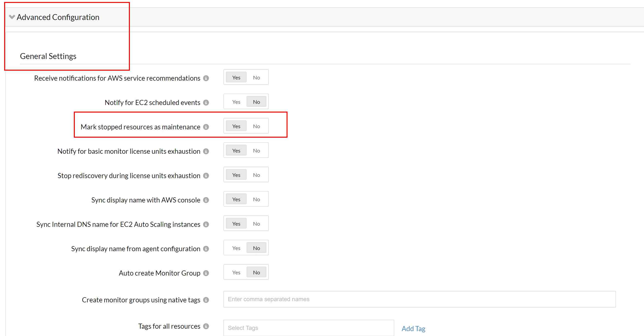Screen dimensions: 644x336
Task: Enable Auto create Monitor Group with Yes
Action: (236, 272)
